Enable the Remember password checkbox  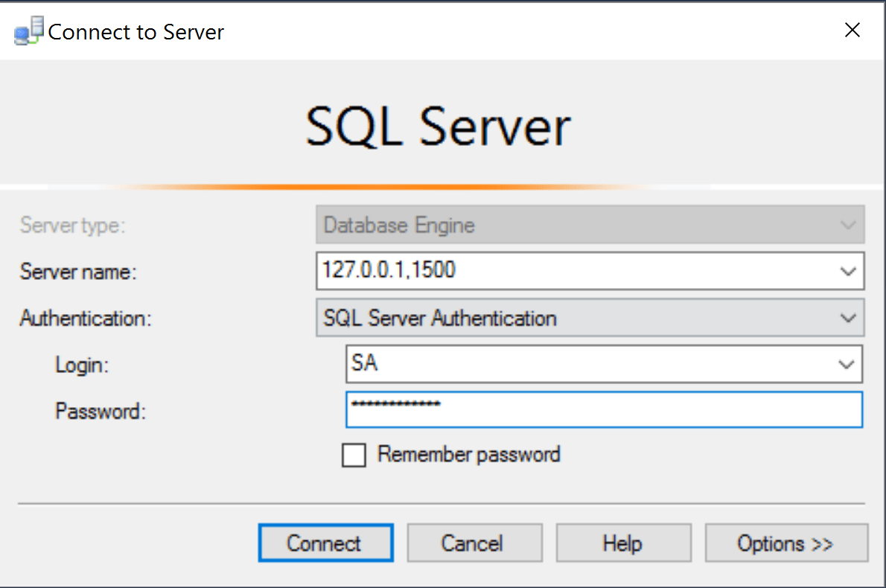pos(354,455)
